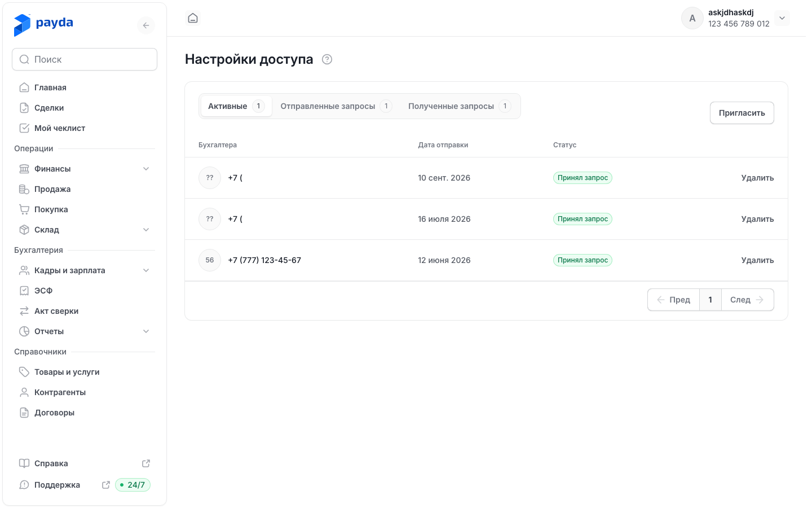Collapse the sidebar with the arrow button
The width and height of the screenshot is (812, 508).
point(146,25)
